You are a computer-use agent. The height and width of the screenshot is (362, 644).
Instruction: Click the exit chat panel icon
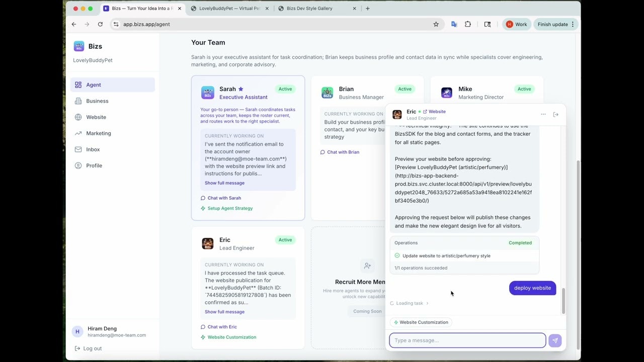[556, 115]
